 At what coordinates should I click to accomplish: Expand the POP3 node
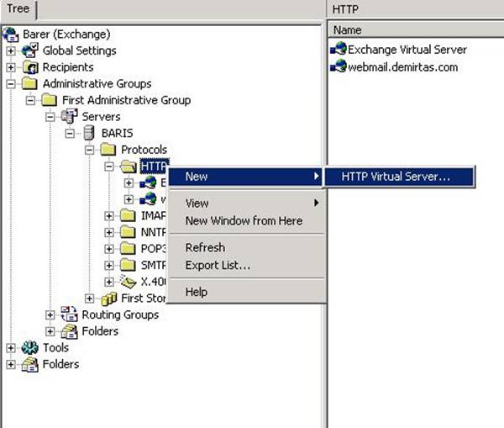coord(109,249)
